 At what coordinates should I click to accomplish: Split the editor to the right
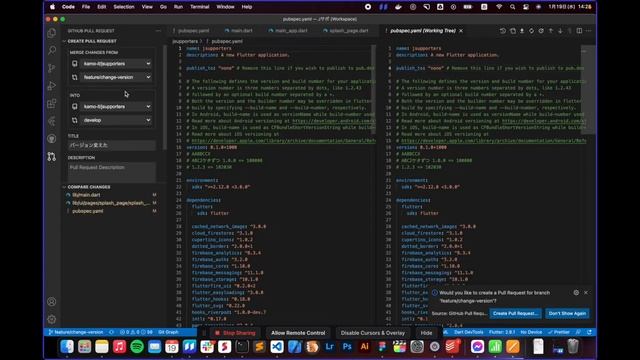point(579,31)
